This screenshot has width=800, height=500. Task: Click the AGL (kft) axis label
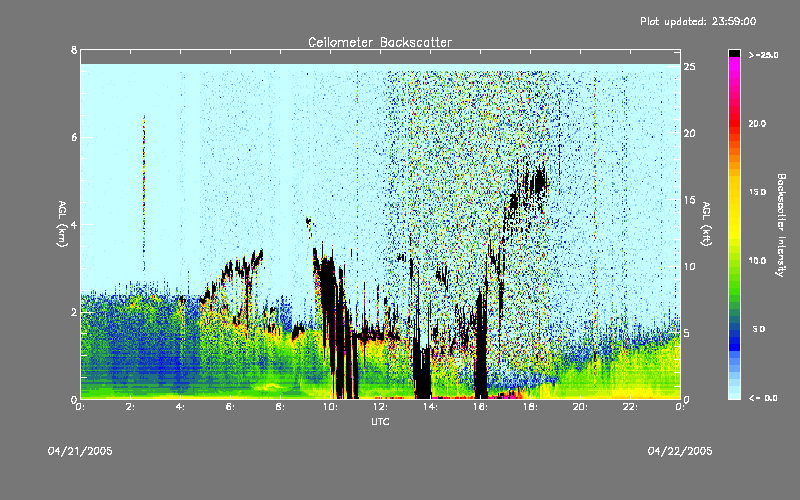click(x=706, y=224)
